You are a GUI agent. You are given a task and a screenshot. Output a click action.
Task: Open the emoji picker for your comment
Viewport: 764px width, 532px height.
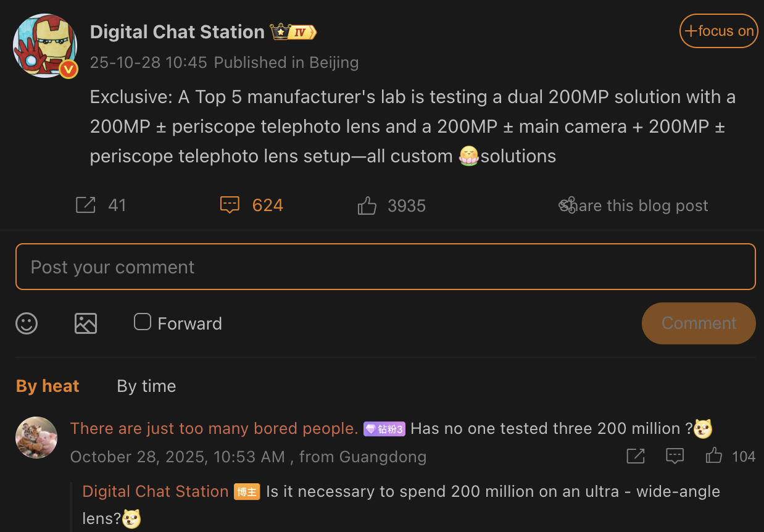tap(26, 323)
